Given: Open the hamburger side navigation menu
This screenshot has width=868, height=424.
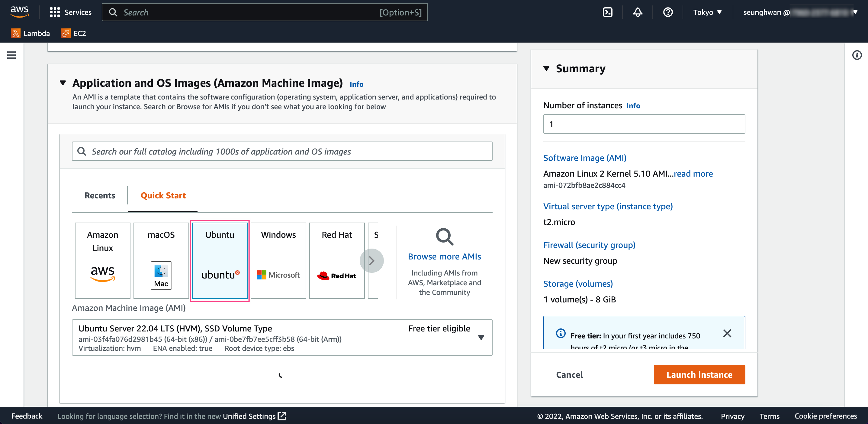Looking at the screenshot, I should tap(11, 55).
